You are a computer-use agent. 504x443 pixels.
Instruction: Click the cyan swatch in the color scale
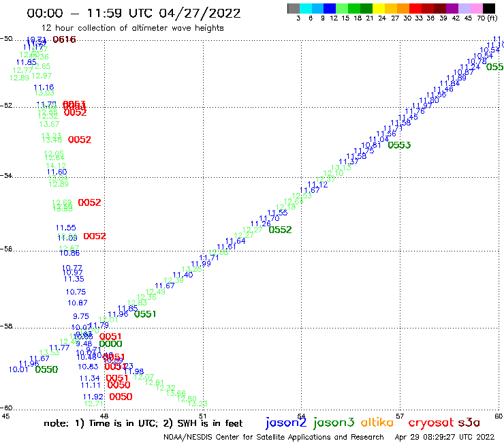[306, 8]
